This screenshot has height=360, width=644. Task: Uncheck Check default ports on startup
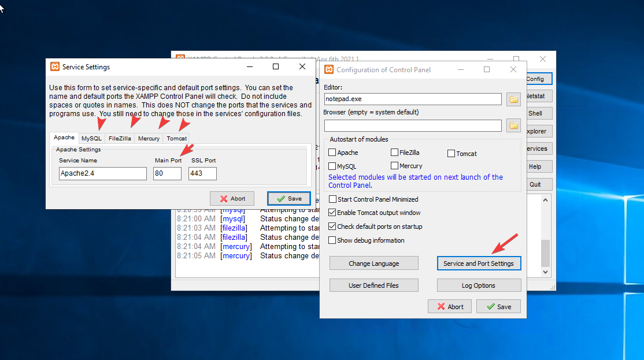pyautogui.click(x=332, y=226)
